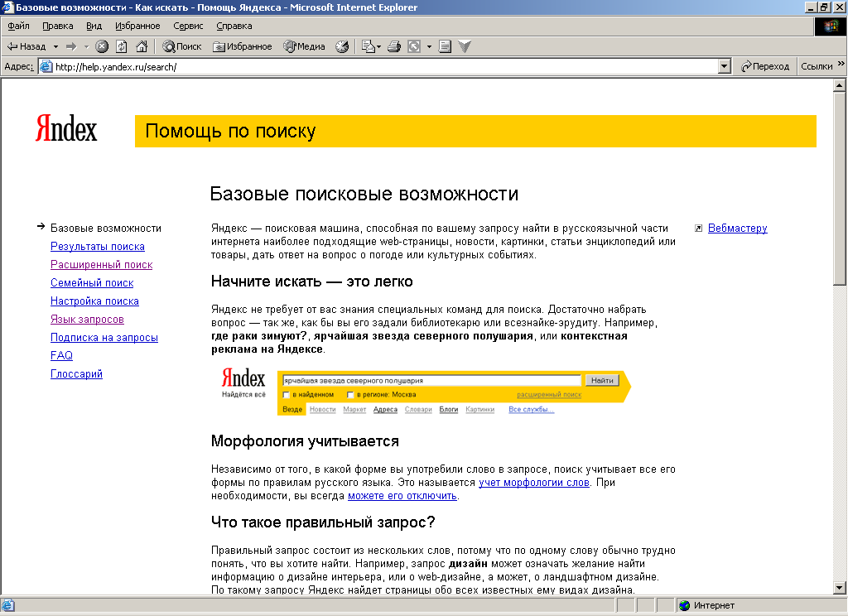
Task: Open the Результаты поиска link
Action: tap(98, 247)
